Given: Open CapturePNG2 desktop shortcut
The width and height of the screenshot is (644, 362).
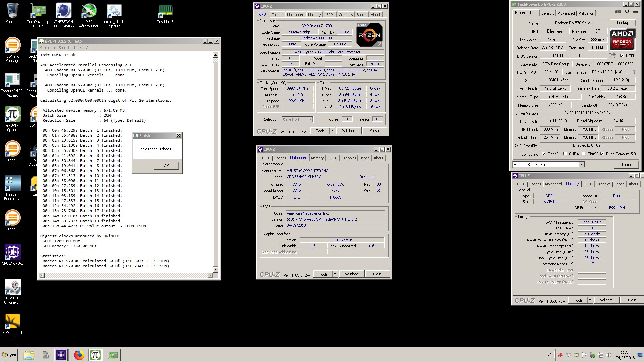Looking at the screenshot, I should coord(12,84).
